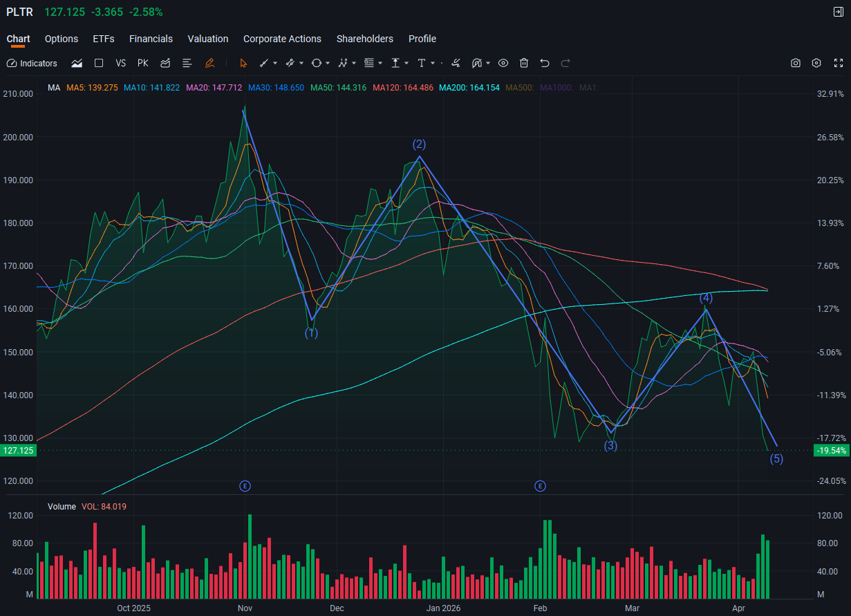Image resolution: width=851 pixels, height=616 pixels.
Task: Click the MA5: 139.275 legend value
Action: 92,88
